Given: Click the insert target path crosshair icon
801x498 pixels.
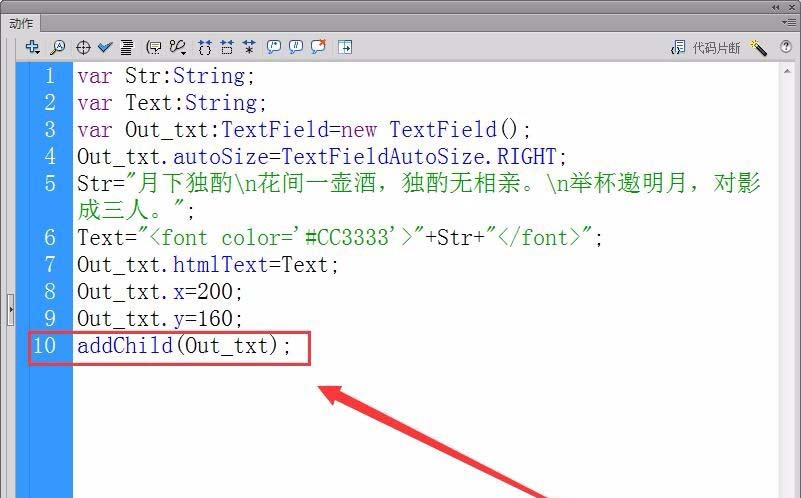Looking at the screenshot, I should (83, 48).
